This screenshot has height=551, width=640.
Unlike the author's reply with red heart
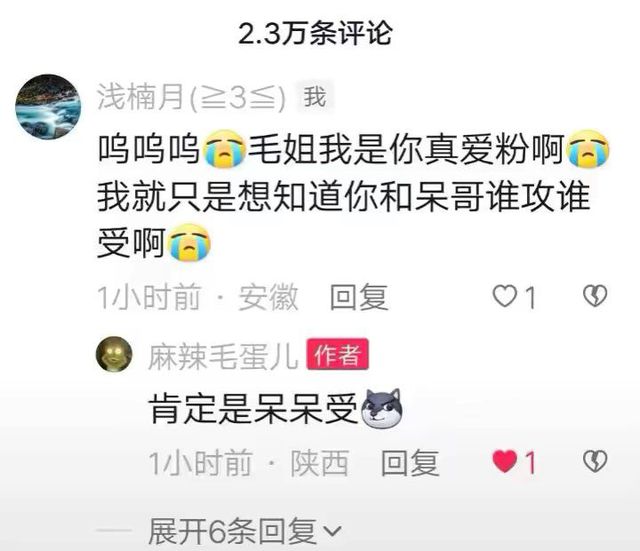504,461
